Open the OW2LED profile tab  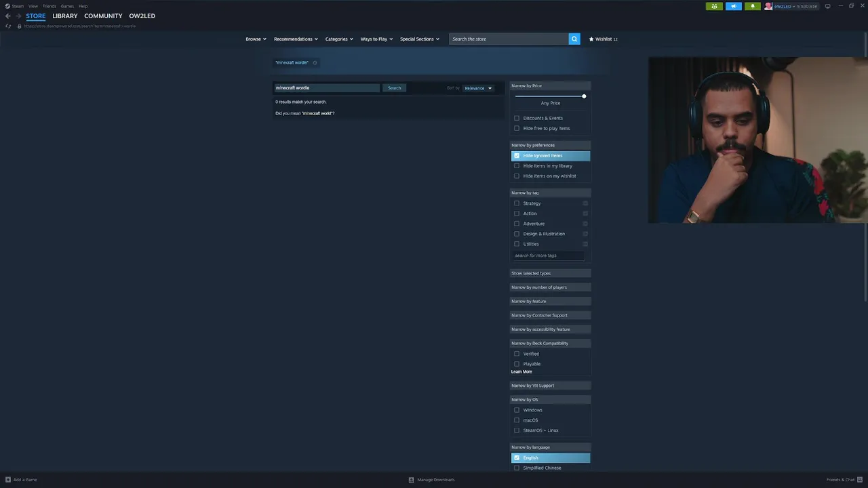(142, 16)
